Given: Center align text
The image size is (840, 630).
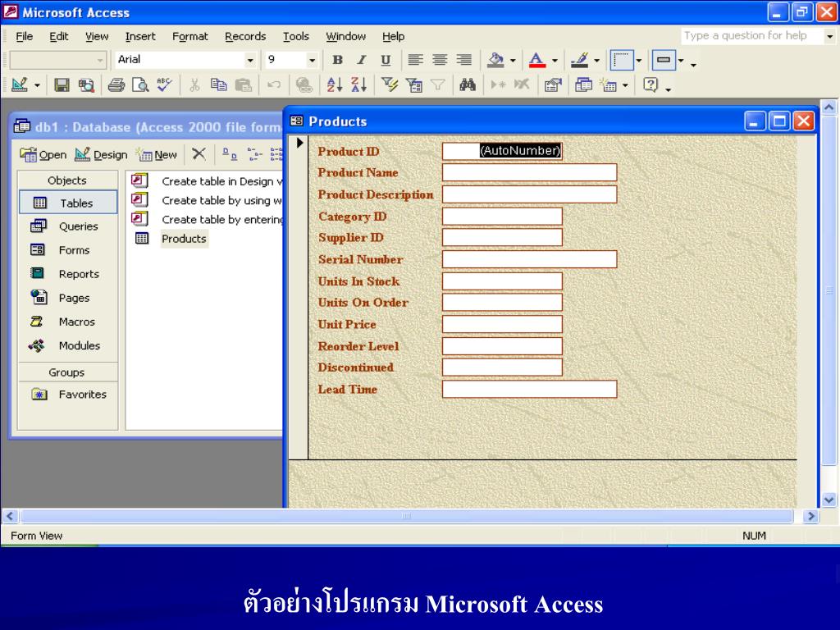Looking at the screenshot, I should click(440, 60).
